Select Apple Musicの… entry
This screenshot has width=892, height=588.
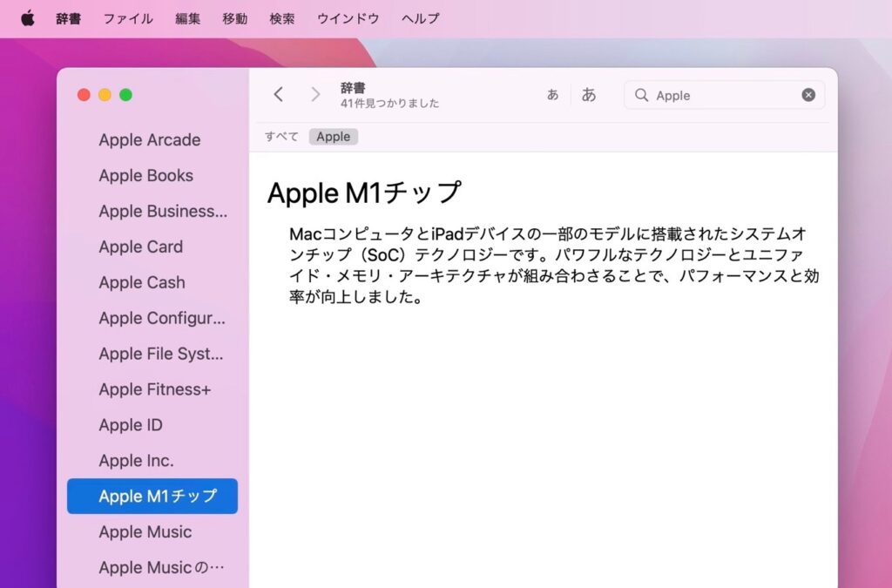point(161,567)
